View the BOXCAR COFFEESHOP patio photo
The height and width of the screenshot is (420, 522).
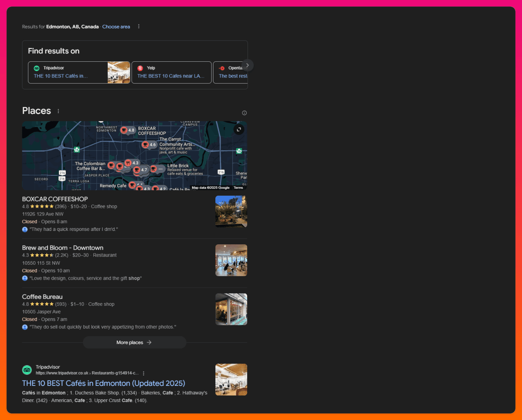(x=231, y=211)
